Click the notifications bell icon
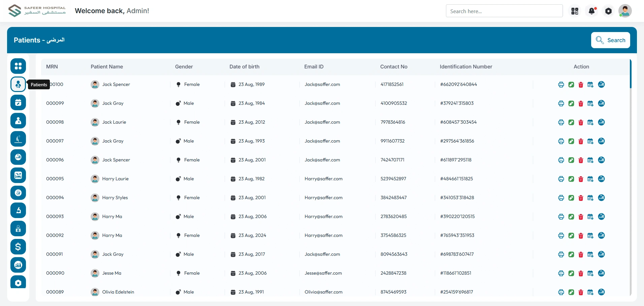Screen dimensions: 644x306 pyautogui.click(x=592, y=11)
